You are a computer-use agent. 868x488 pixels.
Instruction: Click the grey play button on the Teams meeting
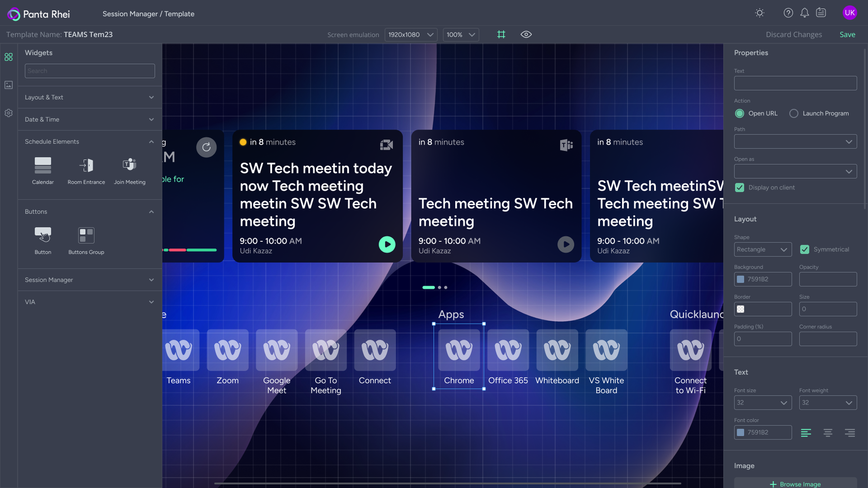point(566,244)
